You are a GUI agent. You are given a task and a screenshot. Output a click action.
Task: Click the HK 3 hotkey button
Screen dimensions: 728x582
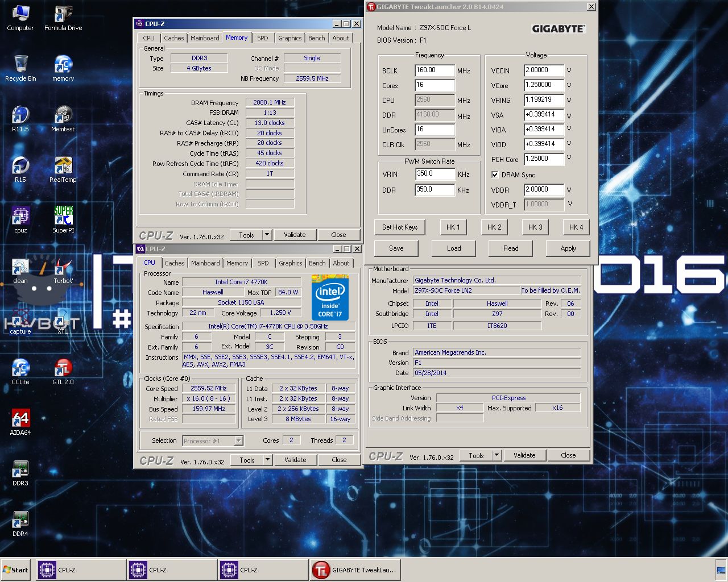(535, 227)
